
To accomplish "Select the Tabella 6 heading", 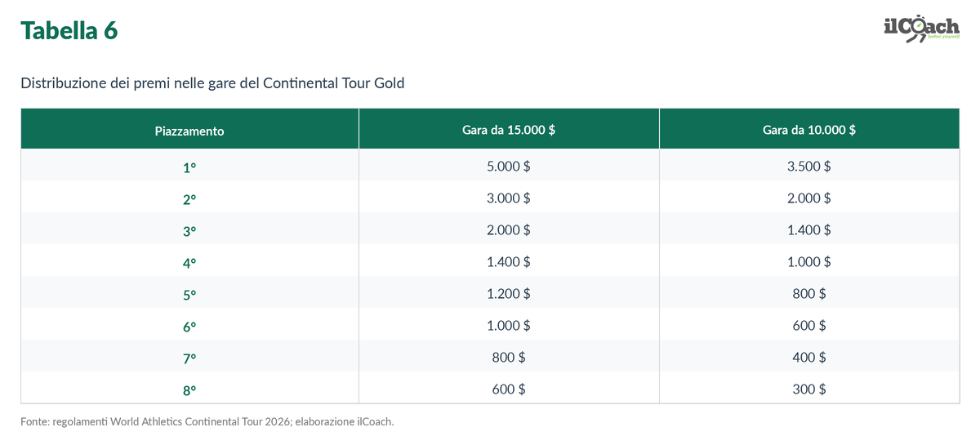I will (69, 30).
